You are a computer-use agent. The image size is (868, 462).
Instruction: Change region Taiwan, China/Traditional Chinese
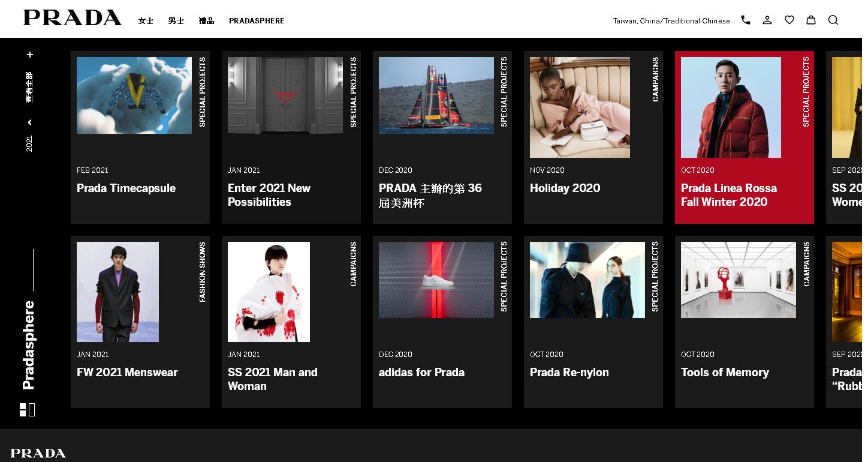[671, 20]
